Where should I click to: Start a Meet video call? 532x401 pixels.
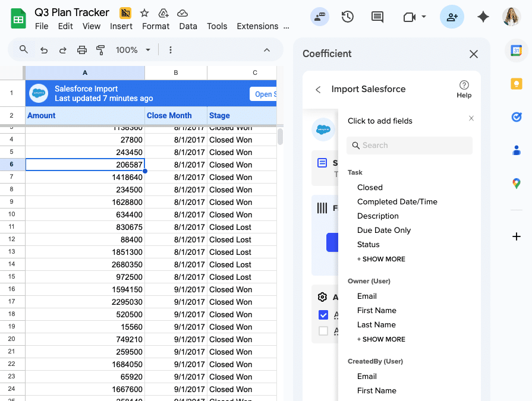pos(409,17)
